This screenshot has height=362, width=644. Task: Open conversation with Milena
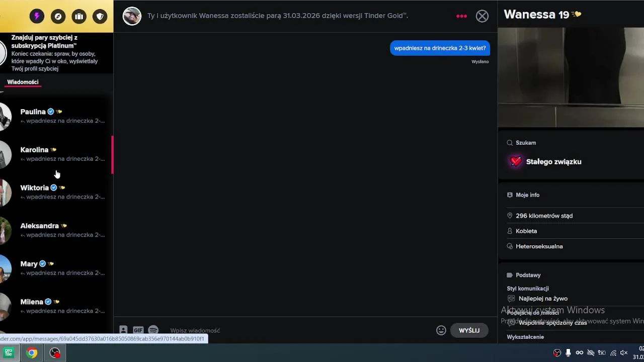[x=55, y=306]
